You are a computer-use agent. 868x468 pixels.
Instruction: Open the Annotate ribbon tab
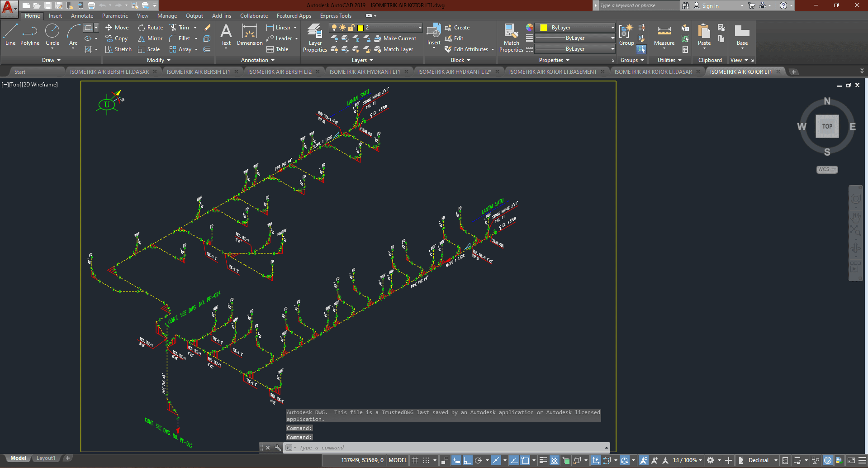[x=82, y=16]
